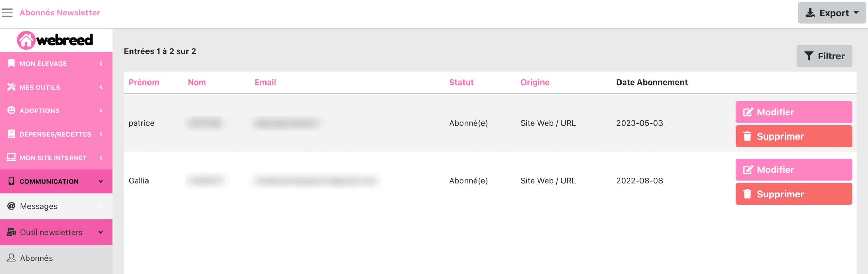This screenshot has width=868, height=274.
Task: Click the webreed house logo
Action: click(26, 40)
